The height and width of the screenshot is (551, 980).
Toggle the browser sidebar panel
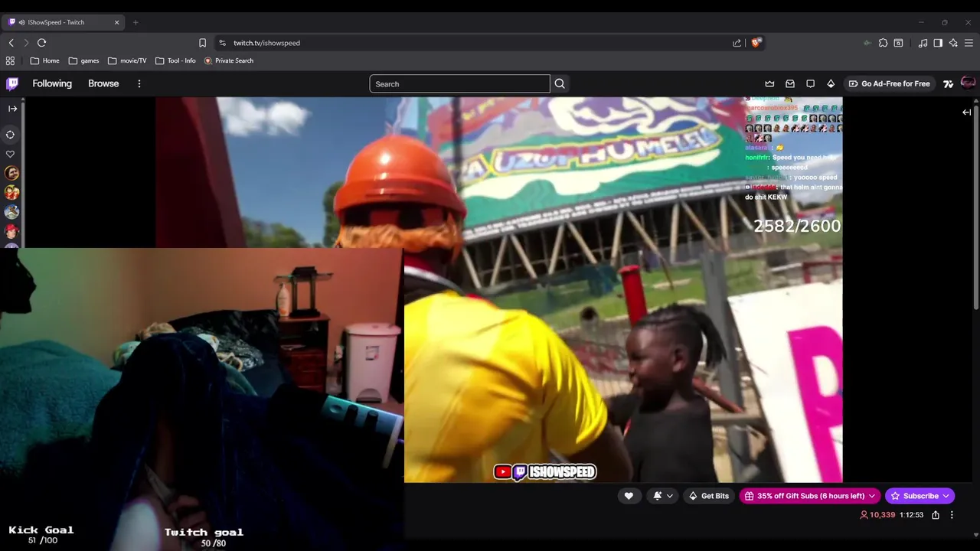tap(938, 43)
